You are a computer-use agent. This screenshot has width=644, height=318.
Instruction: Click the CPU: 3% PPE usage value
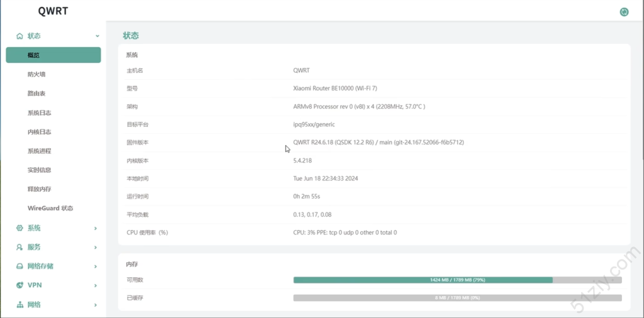click(345, 233)
